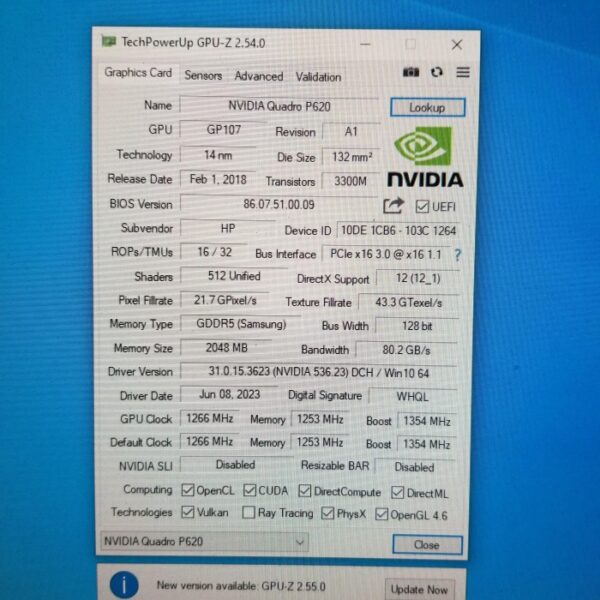Click the GPU-Z app icon in title bar
This screenshot has height=600, width=600.
[109, 41]
